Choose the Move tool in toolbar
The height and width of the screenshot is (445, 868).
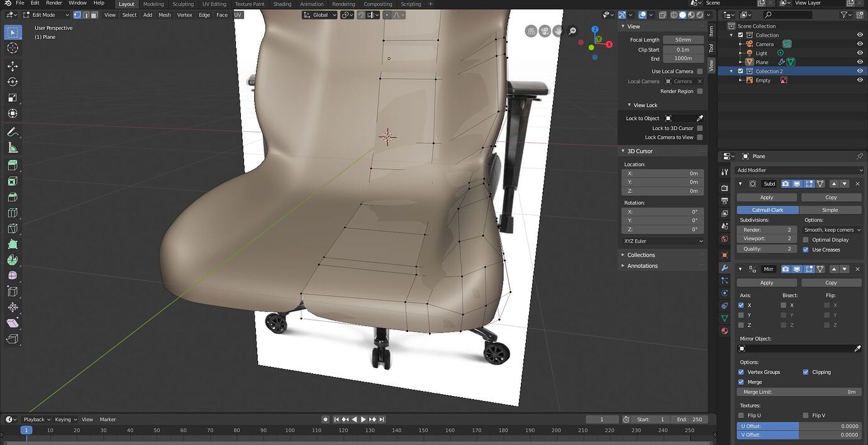pos(13,66)
